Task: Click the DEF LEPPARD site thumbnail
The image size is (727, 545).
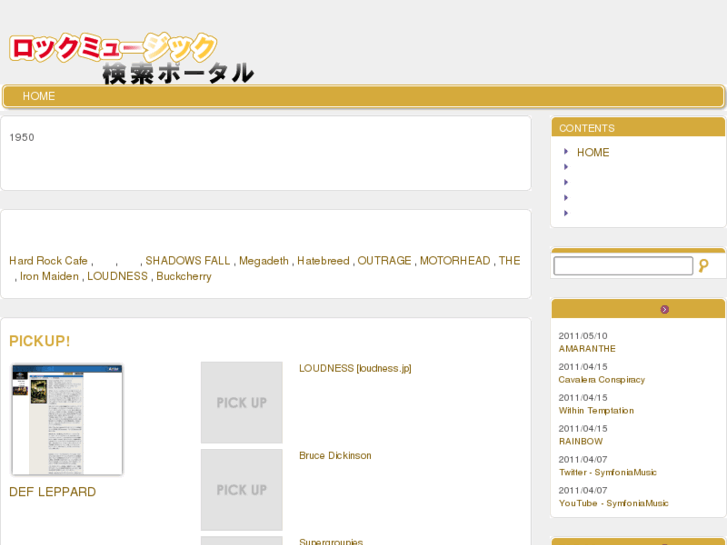Action: point(67,420)
